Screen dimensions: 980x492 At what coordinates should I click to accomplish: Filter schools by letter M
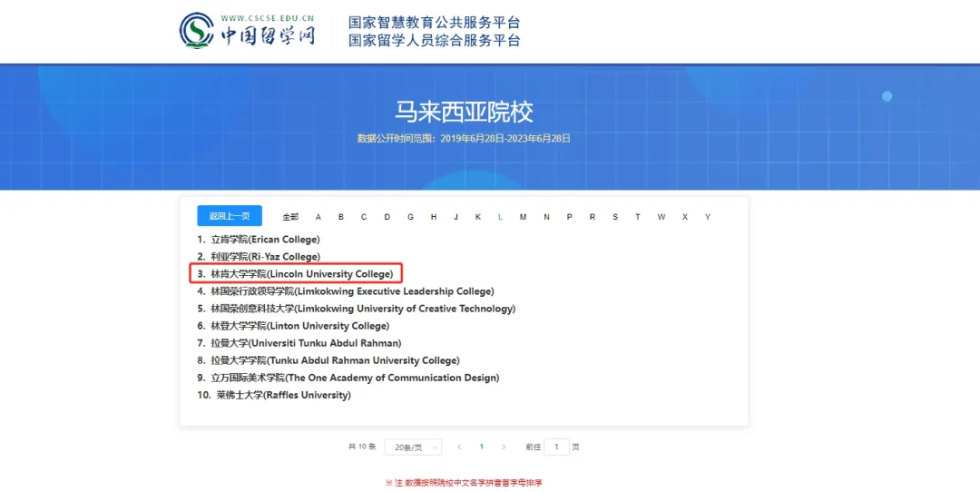[524, 217]
